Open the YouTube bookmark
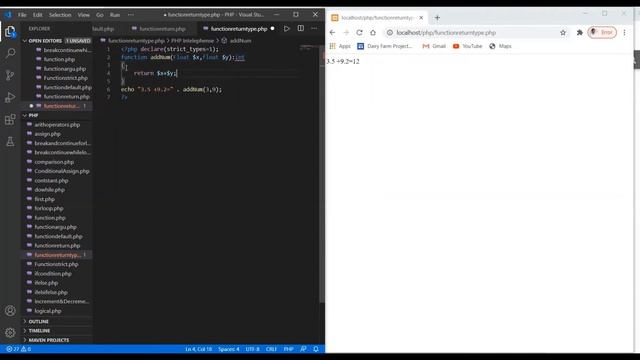The height and width of the screenshot is (360, 640). pyautogui.click(x=467, y=46)
